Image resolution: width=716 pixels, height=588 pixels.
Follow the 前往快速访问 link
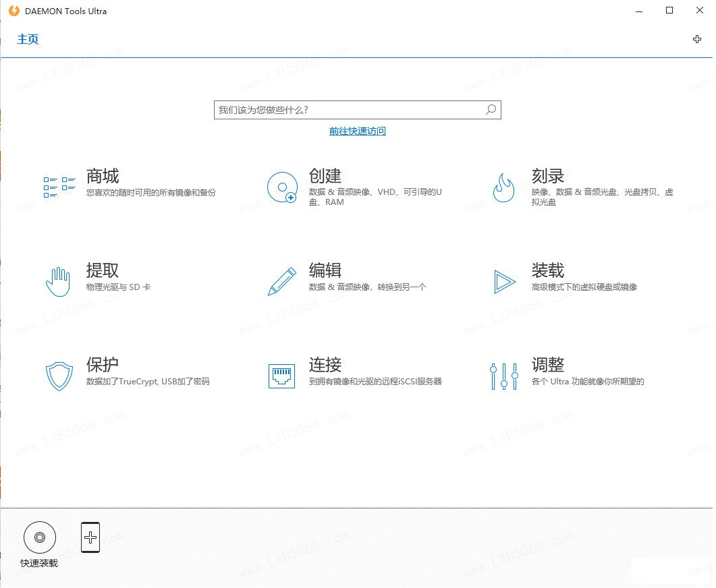358,131
